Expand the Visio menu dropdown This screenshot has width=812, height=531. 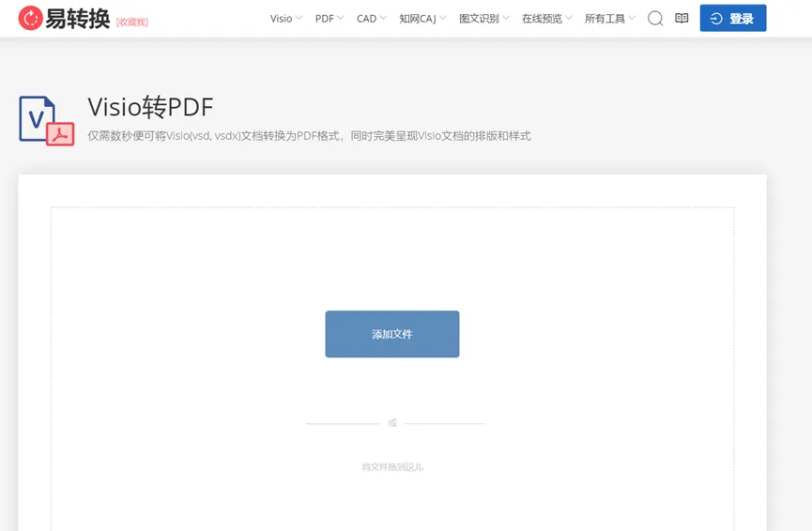click(x=286, y=19)
